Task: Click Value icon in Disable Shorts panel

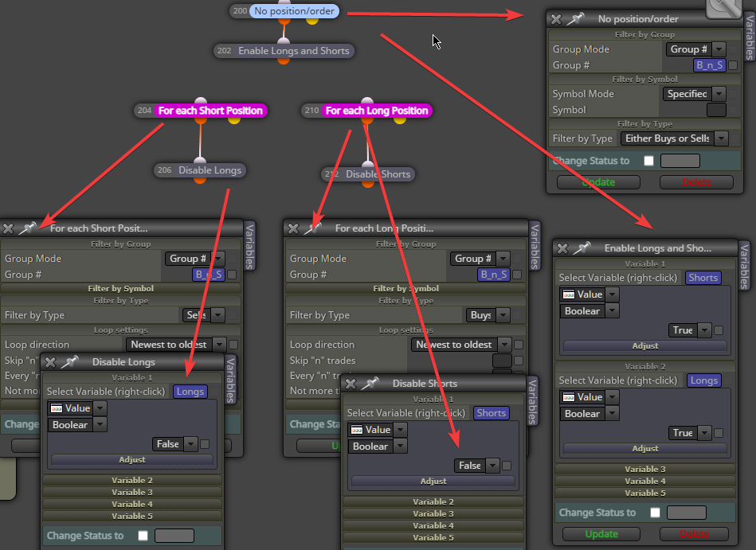Action: [357, 430]
